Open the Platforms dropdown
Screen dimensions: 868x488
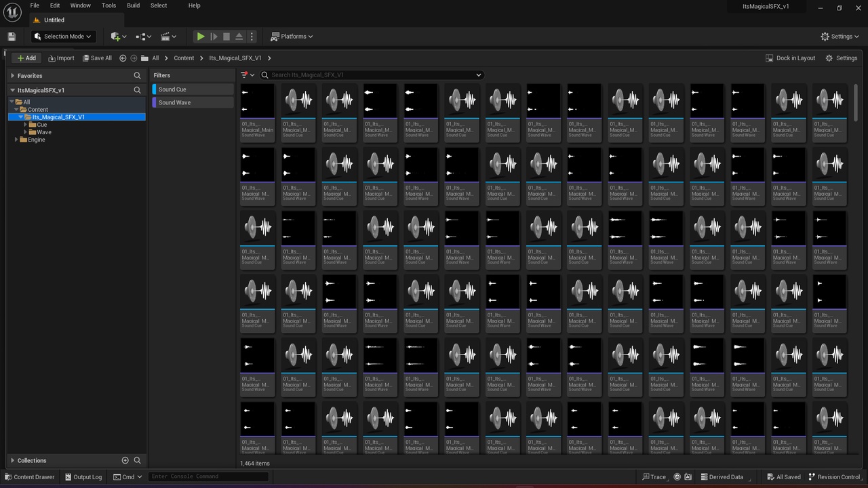[x=292, y=37]
